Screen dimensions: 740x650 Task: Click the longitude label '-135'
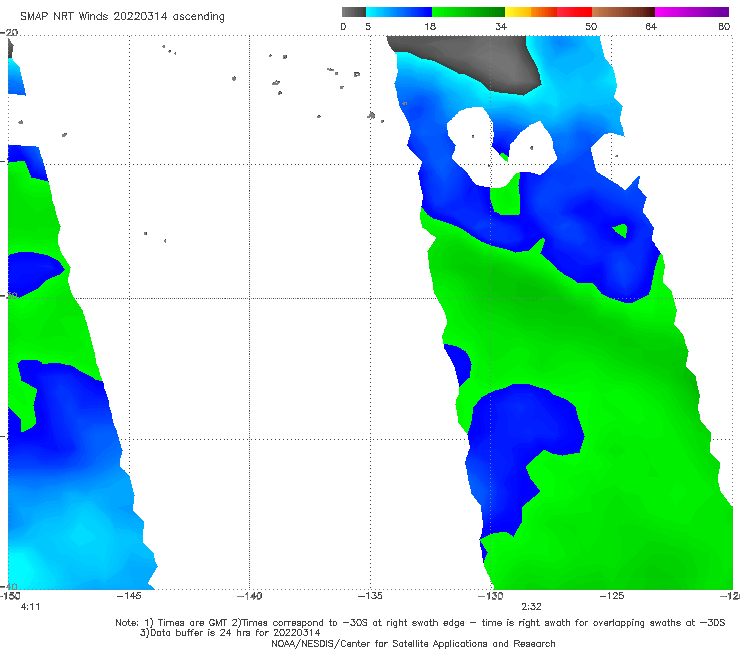[x=370, y=596]
